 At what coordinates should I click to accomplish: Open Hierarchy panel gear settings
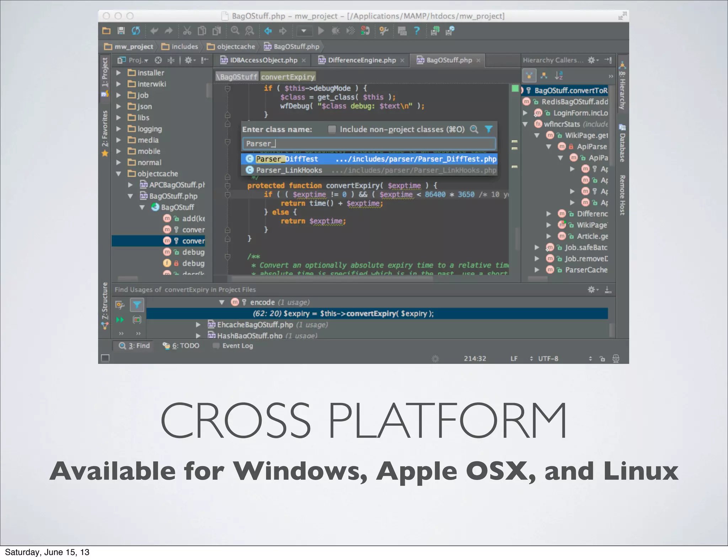point(593,60)
